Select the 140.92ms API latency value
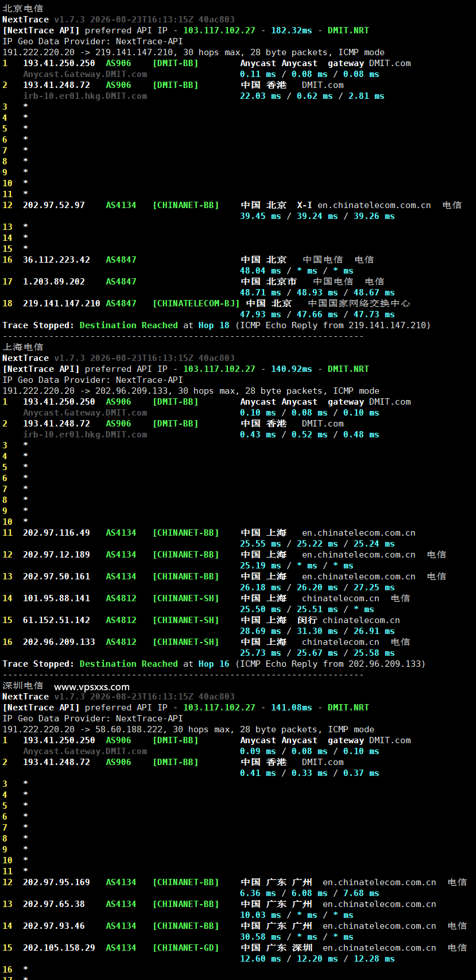The height and width of the screenshot is (980, 476). pyautogui.click(x=292, y=369)
